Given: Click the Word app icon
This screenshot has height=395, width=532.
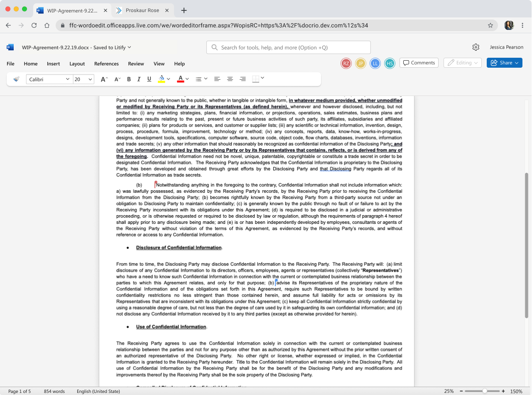Looking at the screenshot, I should click(10, 47).
